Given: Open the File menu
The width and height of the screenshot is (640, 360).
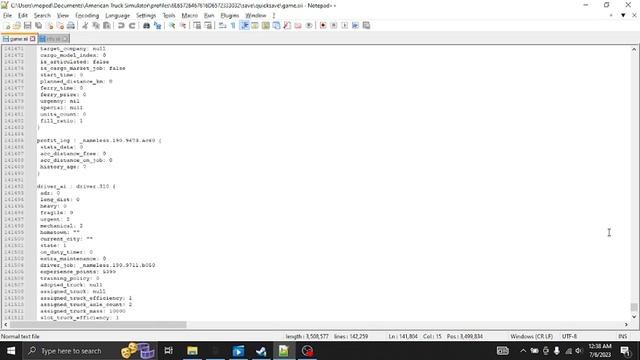Looking at the screenshot, I should tap(7, 16).
